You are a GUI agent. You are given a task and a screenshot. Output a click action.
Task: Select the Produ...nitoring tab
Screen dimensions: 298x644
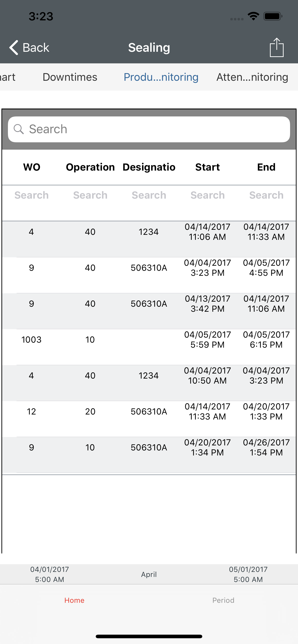(161, 77)
